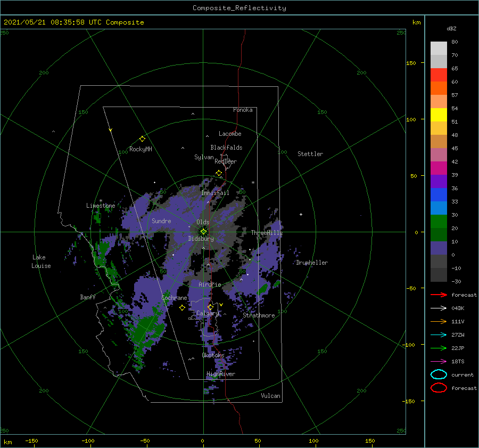Click the yellow diamond marker near RedDeer
479x448 pixels.
pyautogui.click(x=219, y=173)
